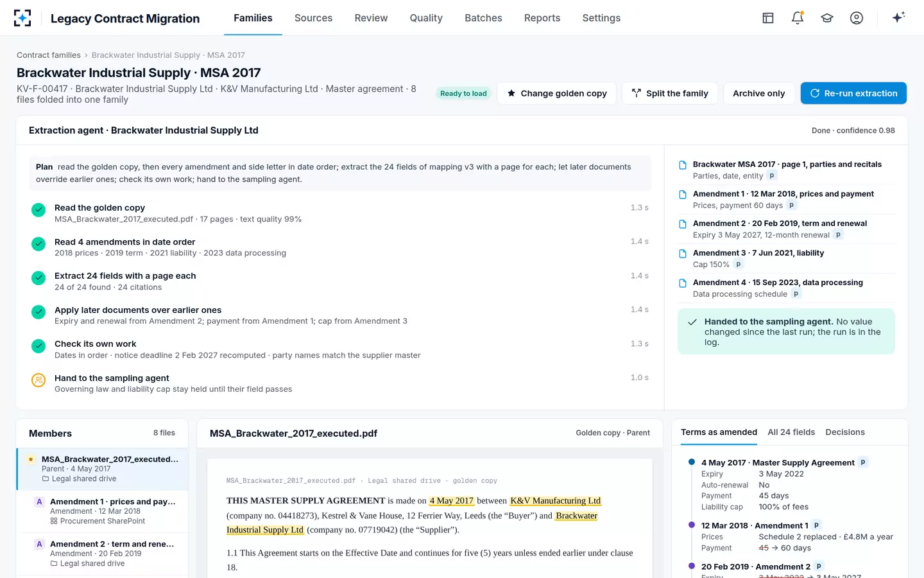924x578 pixels.
Task: Open the table layout icon in header
Action: click(768, 18)
